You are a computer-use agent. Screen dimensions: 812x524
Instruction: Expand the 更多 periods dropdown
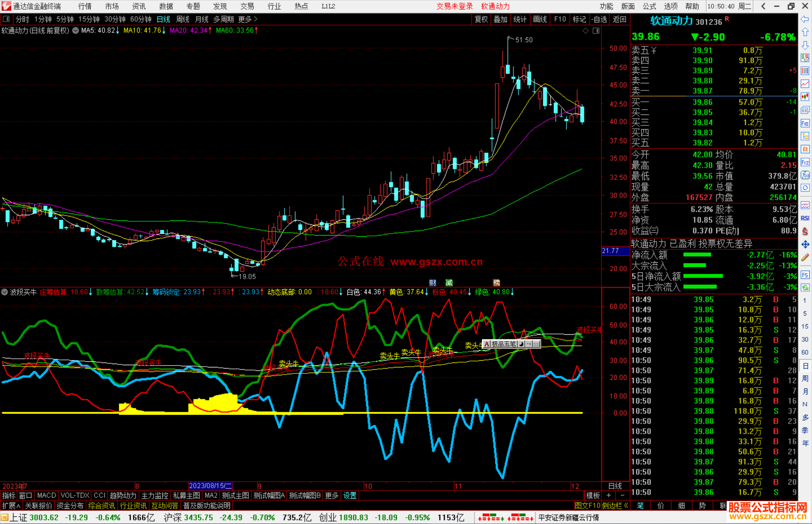click(247, 19)
